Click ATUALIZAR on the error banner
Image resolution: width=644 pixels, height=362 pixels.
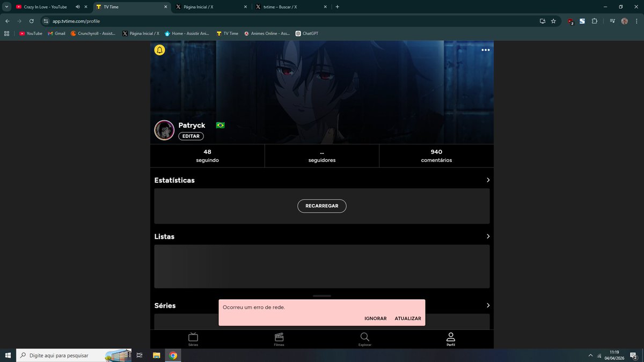pos(408,319)
